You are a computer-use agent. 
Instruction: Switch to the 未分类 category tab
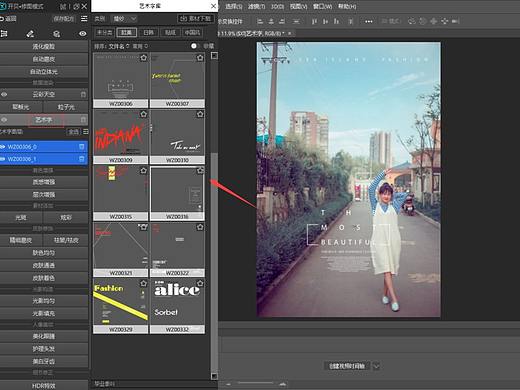105,32
